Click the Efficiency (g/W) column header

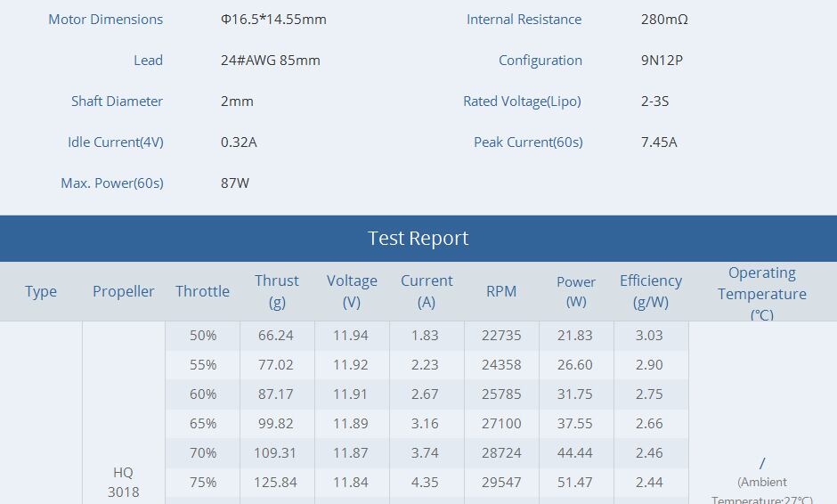pyautogui.click(x=651, y=291)
